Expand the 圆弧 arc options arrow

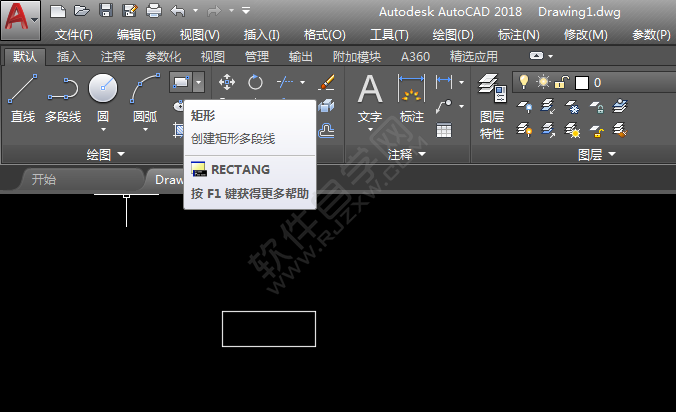coord(145,129)
